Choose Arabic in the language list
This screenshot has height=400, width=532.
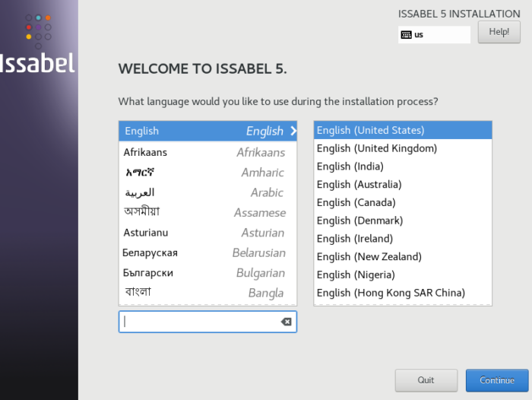coord(207,192)
